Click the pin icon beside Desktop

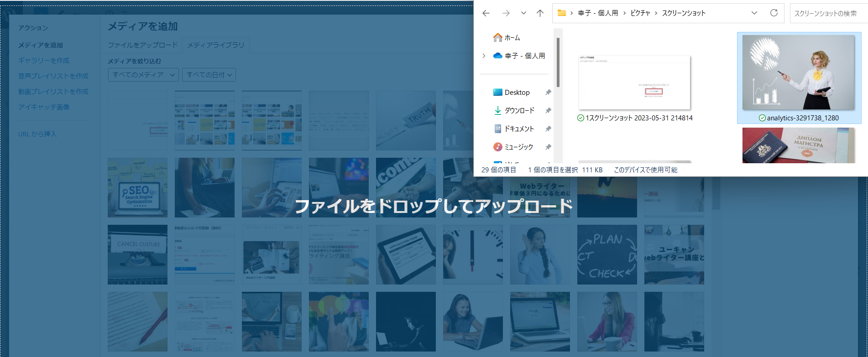[x=548, y=92]
